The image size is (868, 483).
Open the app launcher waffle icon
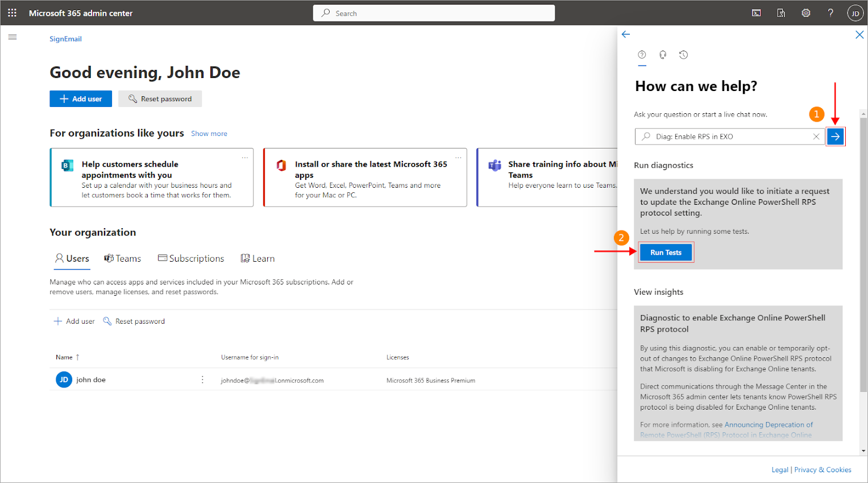[x=12, y=13]
